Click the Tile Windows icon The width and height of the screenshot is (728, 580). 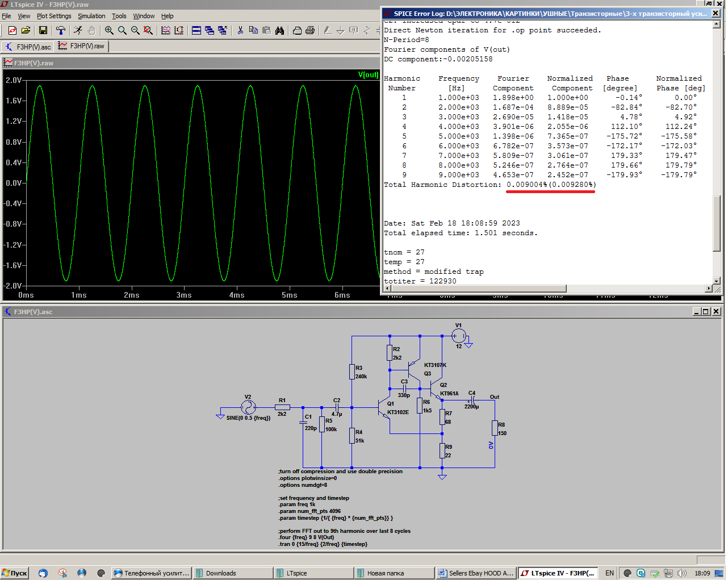[196, 31]
